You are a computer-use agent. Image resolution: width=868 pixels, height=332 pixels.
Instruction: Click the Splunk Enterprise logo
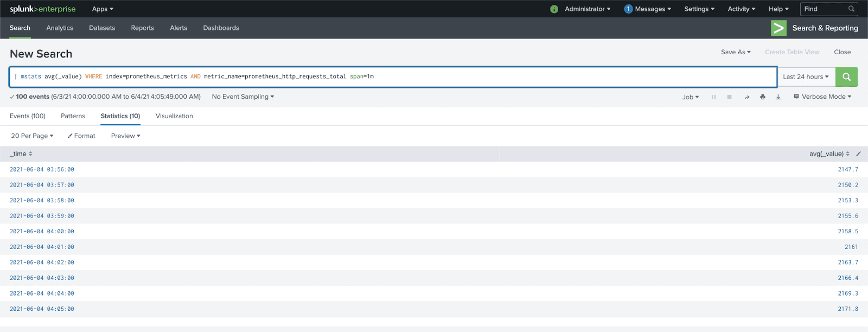click(x=43, y=9)
